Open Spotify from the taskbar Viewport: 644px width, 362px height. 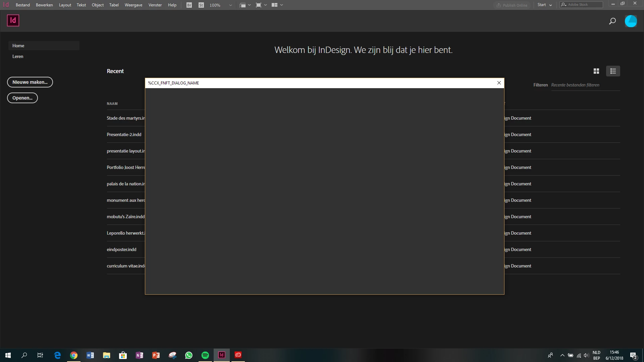(x=205, y=355)
